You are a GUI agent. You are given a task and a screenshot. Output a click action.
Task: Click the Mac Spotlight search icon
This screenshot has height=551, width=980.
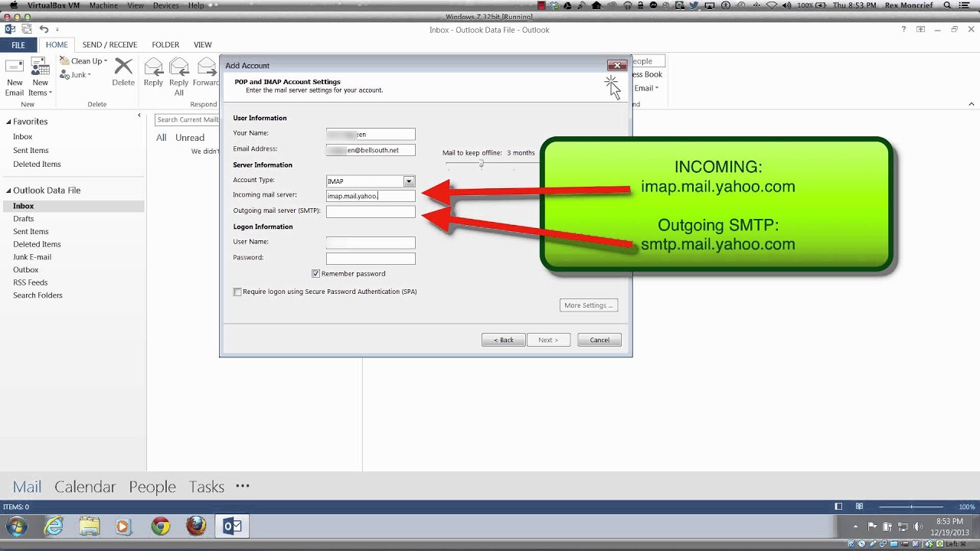point(947,5)
